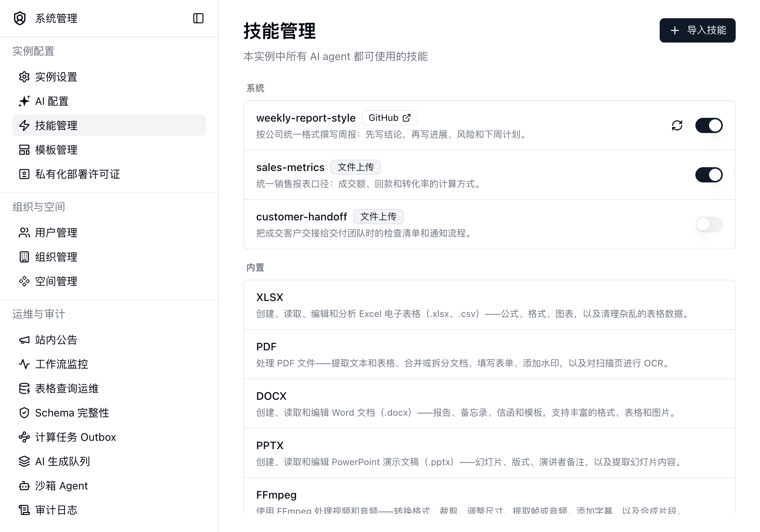The image size is (760, 532).
Task: Click the lightning icon for 技能管理
Action: point(24,125)
